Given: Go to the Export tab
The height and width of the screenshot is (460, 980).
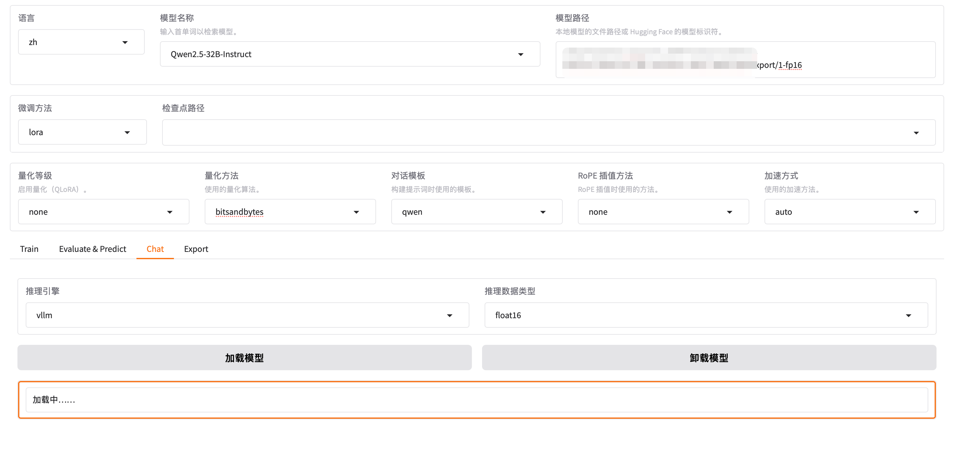Looking at the screenshot, I should [x=196, y=249].
